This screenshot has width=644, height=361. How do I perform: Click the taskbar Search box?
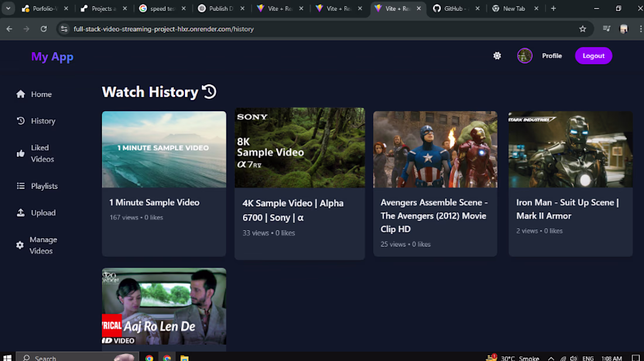(77, 357)
